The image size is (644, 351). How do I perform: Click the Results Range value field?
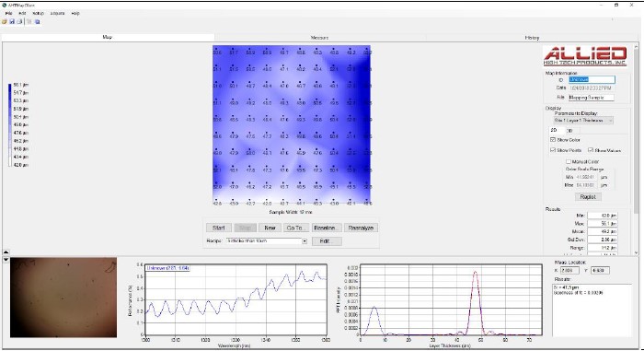click(603, 248)
